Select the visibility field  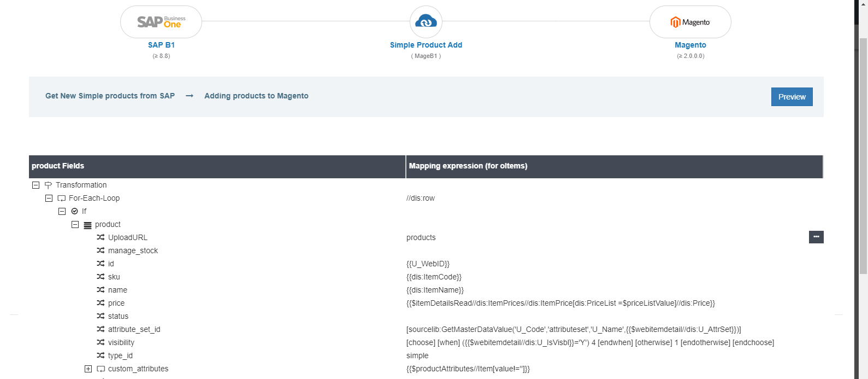(121, 342)
